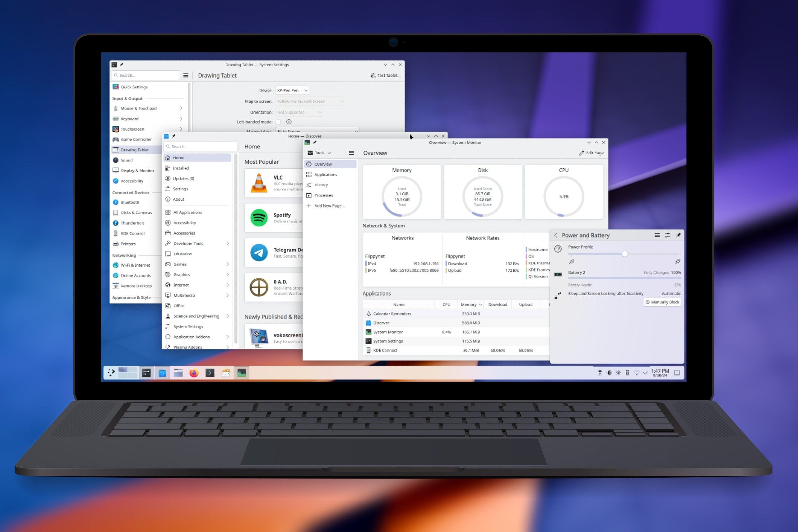Expand the system tray hidden icons arrow
798x532 pixels.
tap(645, 373)
